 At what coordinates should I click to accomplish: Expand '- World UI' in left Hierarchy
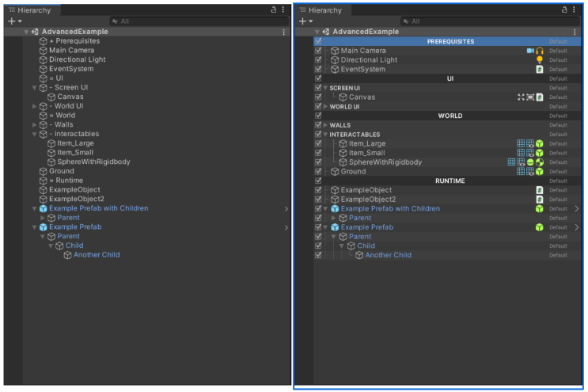click(35, 106)
